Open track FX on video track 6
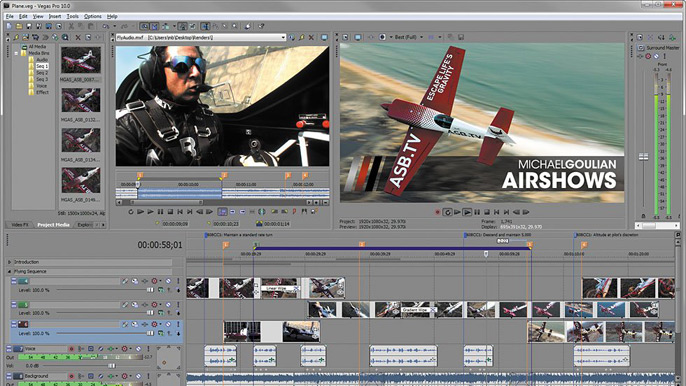686x386 pixels. 145,324
